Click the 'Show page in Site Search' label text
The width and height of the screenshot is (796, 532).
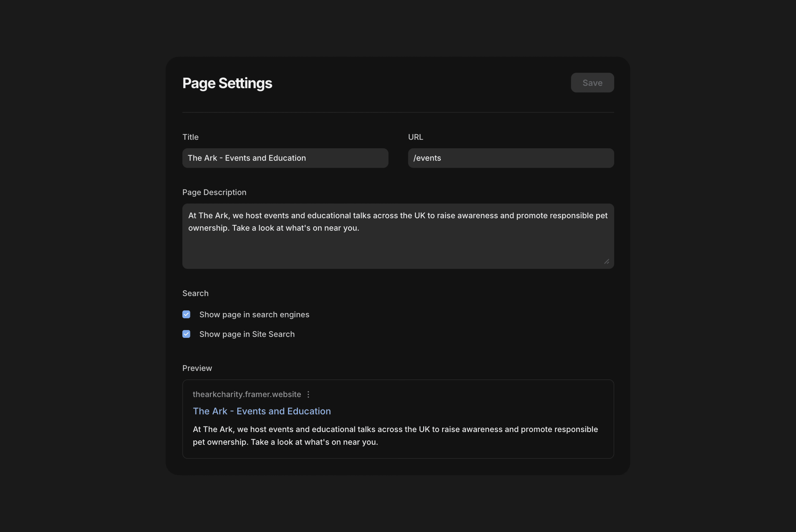[x=247, y=334]
